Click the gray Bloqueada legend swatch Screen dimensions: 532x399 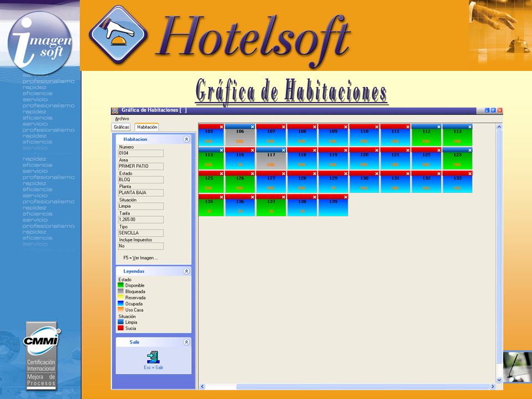pyautogui.click(x=120, y=291)
